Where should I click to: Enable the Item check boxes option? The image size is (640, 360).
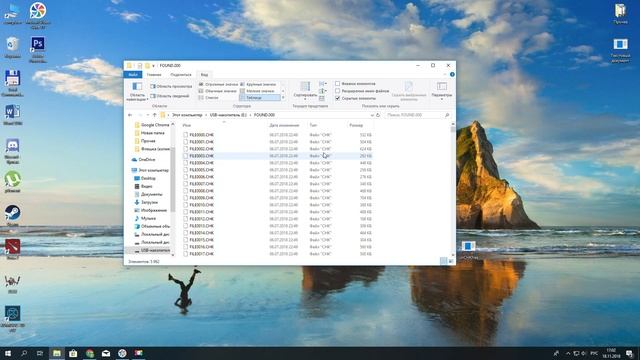pyautogui.click(x=338, y=84)
